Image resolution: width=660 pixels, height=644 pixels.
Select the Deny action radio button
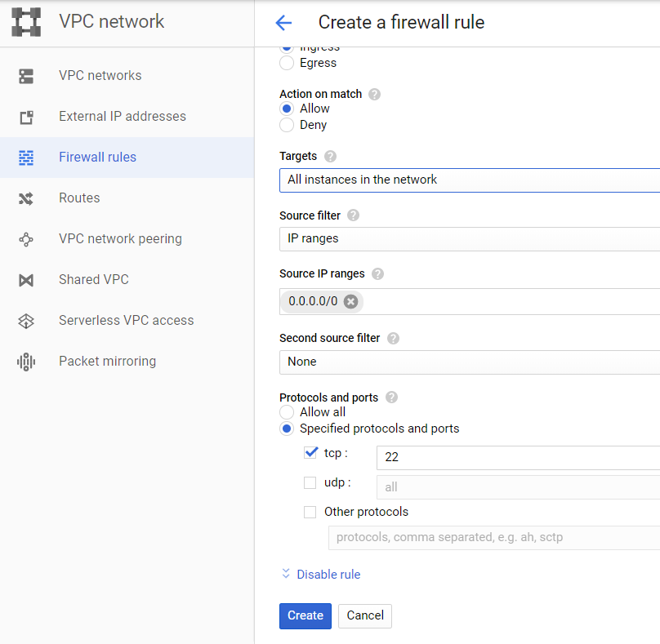[287, 125]
